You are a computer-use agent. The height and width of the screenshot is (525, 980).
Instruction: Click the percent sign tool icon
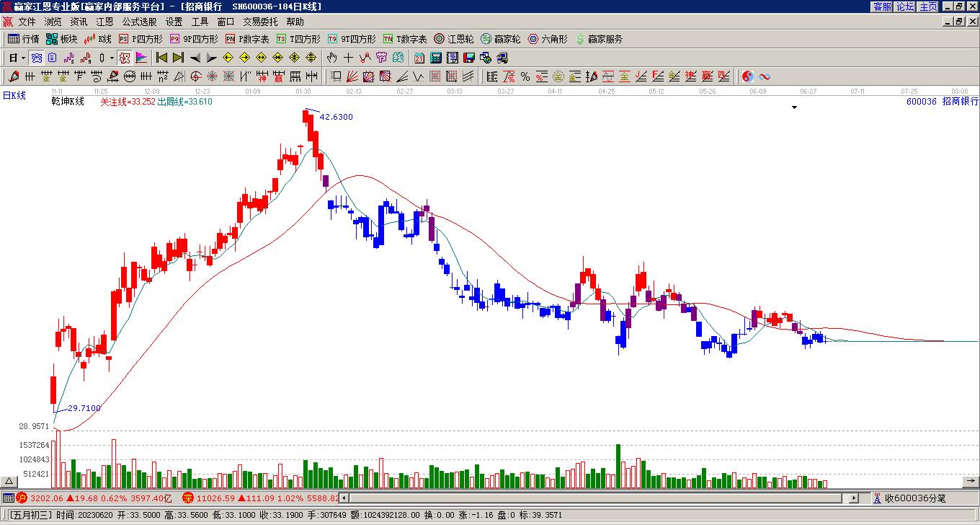(525, 76)
